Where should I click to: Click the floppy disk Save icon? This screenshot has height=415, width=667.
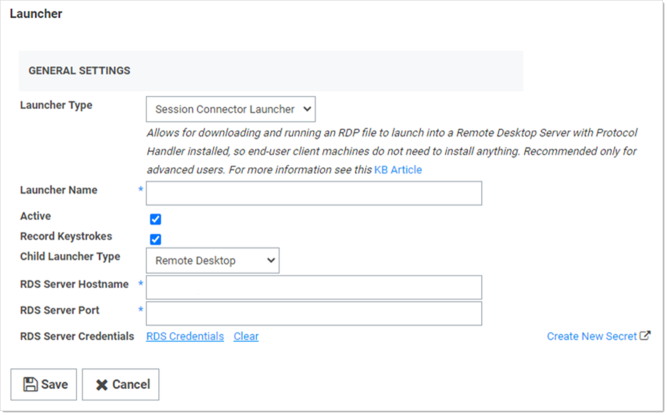30,384
